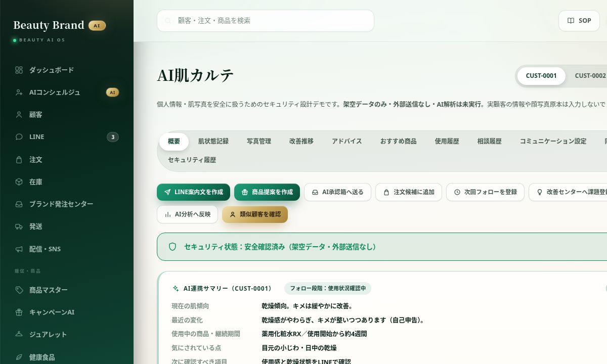The image size is (607, 364).
Task: Click the sparkle icon beside AI連携サマリー
Action: click(x=176, y=289)
